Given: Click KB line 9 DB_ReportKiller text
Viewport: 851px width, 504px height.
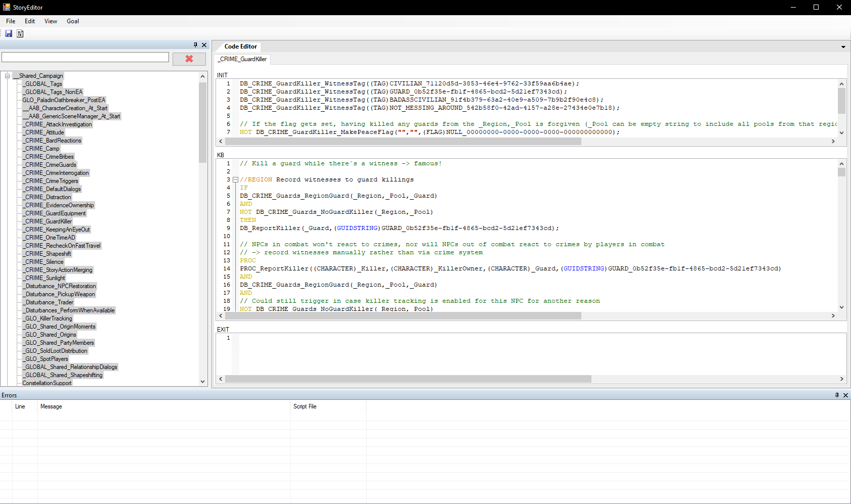Looking at the screenshot, I should 270,228.
